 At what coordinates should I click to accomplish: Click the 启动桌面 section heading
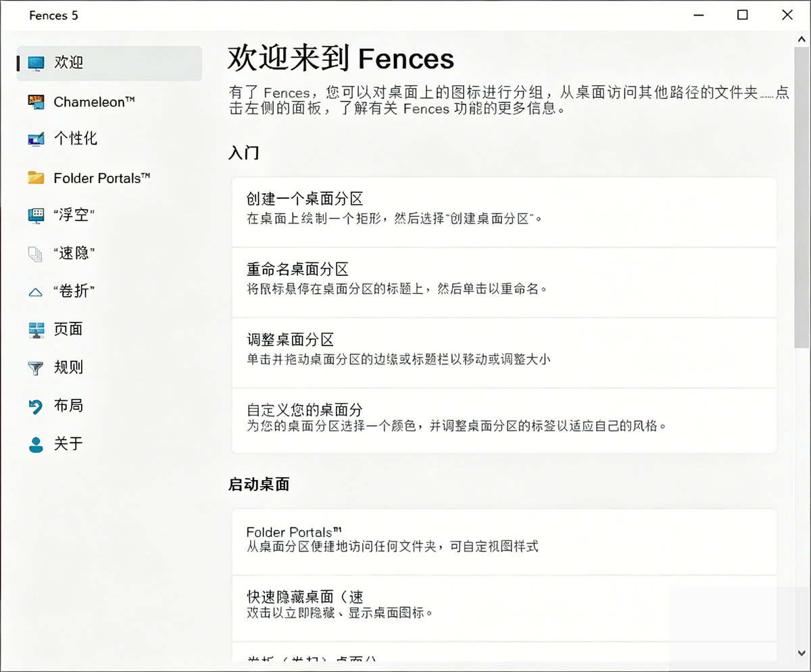(259, 485)
